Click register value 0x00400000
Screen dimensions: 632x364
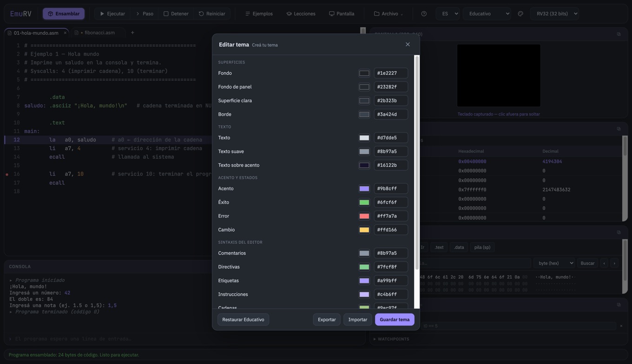[472, 162]
